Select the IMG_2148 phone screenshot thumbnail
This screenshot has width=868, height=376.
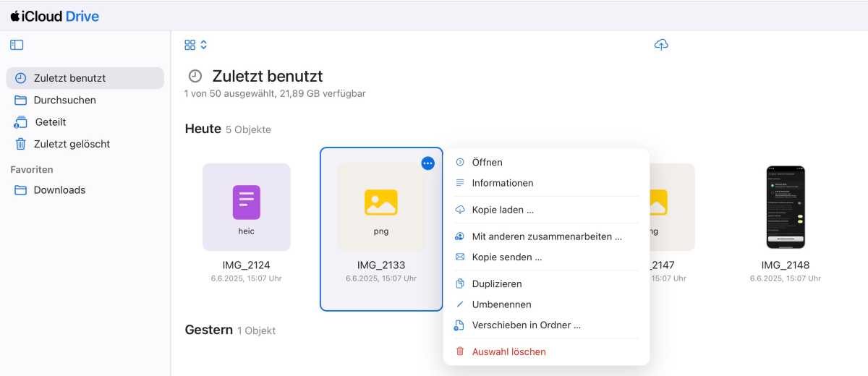pos(786,207)
